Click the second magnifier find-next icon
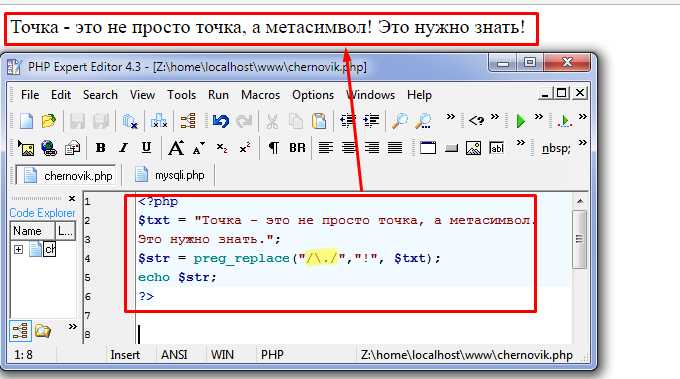 coord(423,121)
